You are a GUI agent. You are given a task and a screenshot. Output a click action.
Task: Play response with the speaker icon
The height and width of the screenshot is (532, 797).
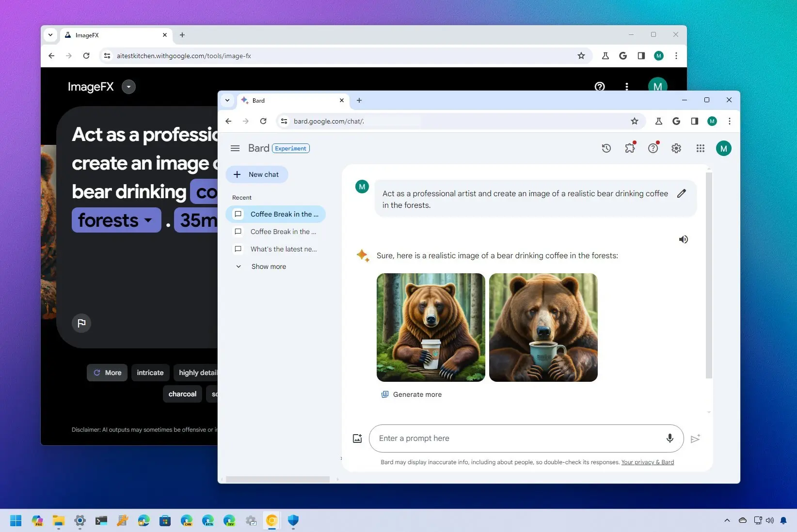click(x=683, y=239)
